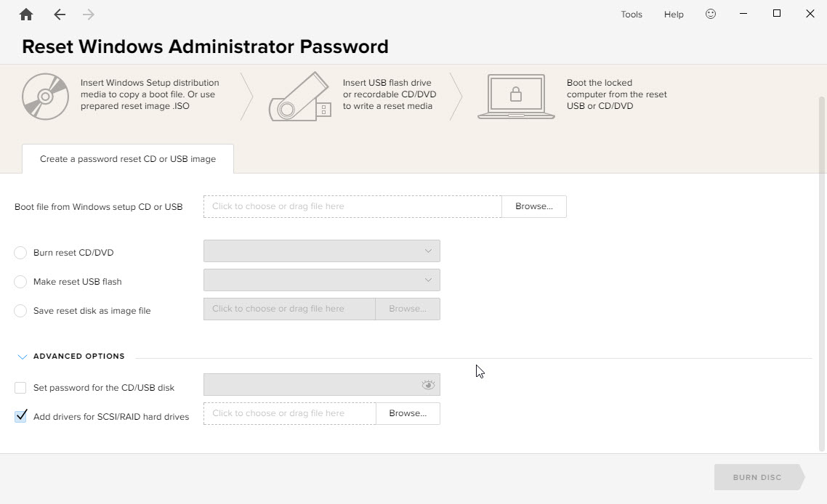Select the Burn reset CD/DVD radio button
This screenshot has width=827, height=504.
pos(20,253)
